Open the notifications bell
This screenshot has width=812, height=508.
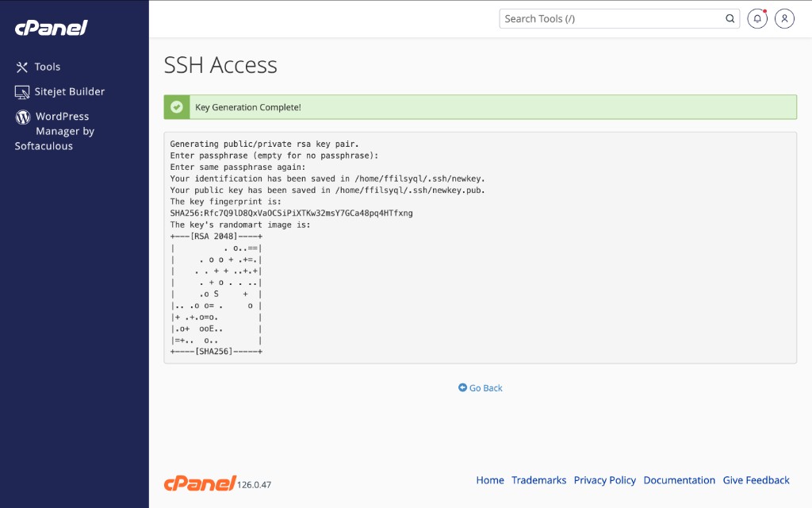(757, 19)
